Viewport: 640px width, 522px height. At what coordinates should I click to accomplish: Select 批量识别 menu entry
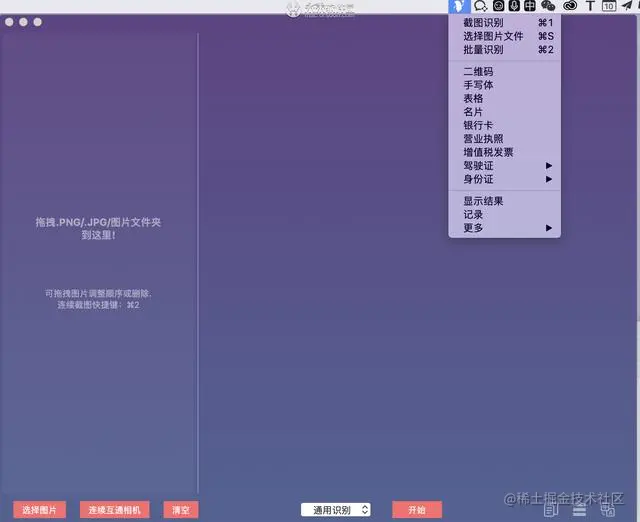504,50
